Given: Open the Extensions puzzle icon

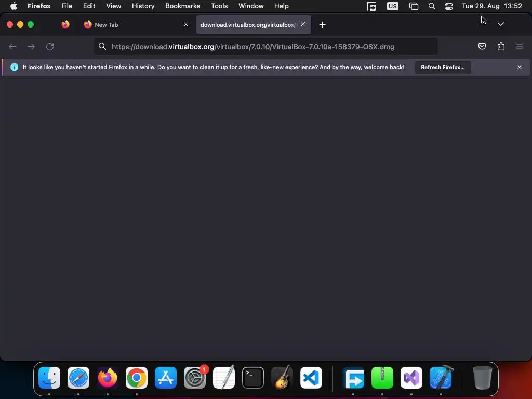Looking at the screenshot, I should coord(501,46).
